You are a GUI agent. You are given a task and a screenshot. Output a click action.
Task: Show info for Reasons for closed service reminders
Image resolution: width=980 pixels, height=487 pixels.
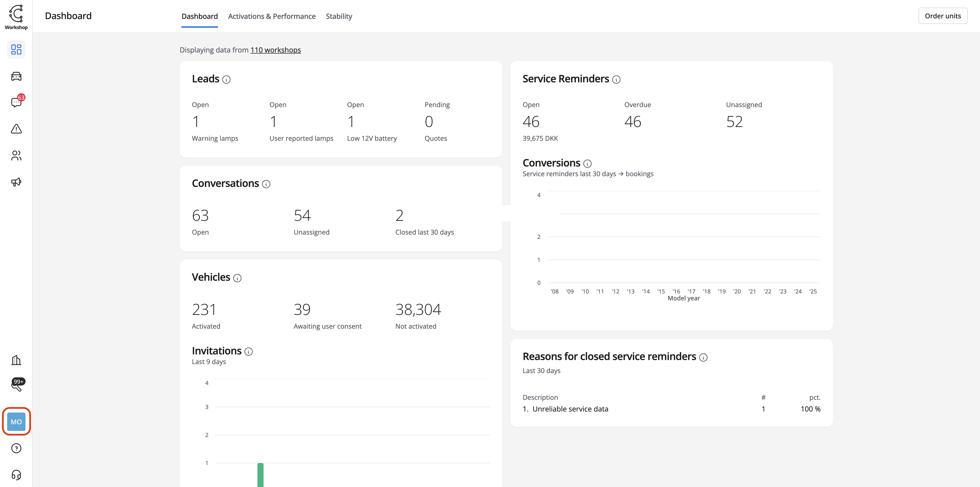coord(703,357)
